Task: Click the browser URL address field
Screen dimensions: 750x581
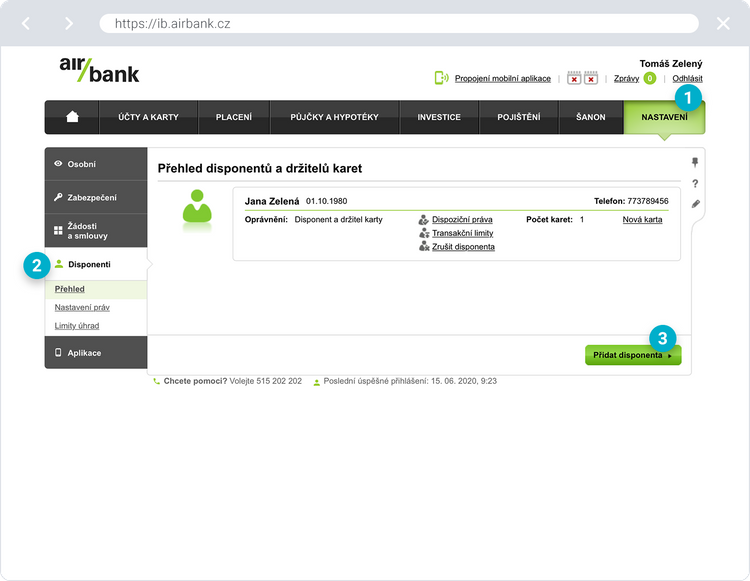Action: [400, 23]
